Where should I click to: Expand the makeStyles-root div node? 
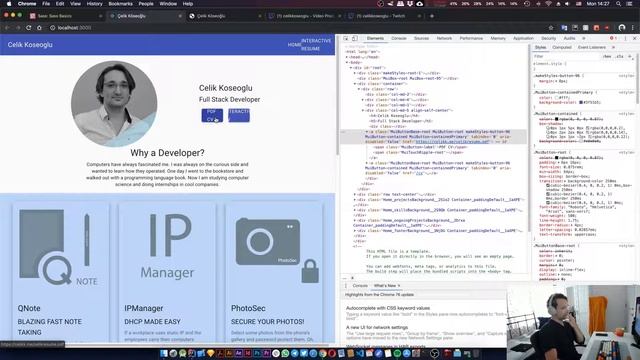(355, 73)
